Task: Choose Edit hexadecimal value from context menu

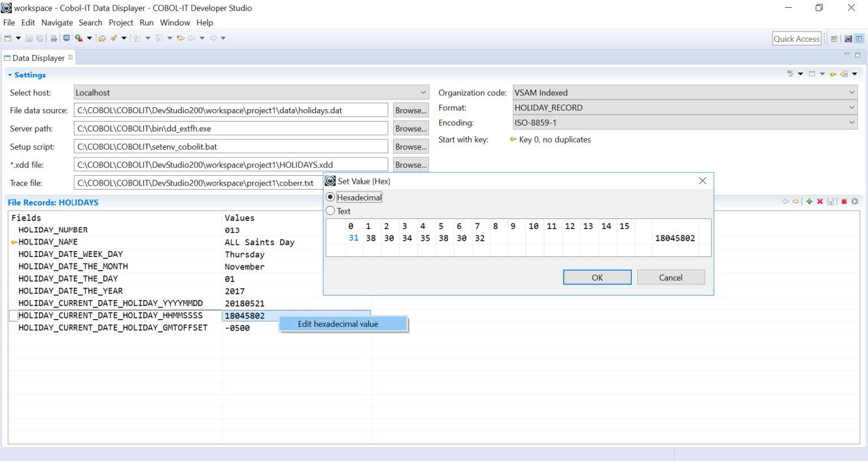Action: coord(344,324)
